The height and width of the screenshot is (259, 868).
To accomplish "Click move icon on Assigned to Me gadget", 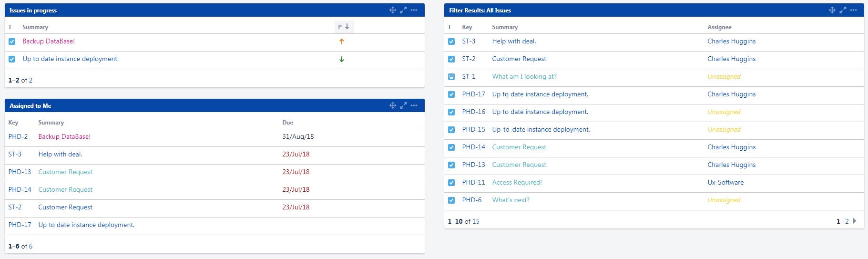I will coord(393,105).
